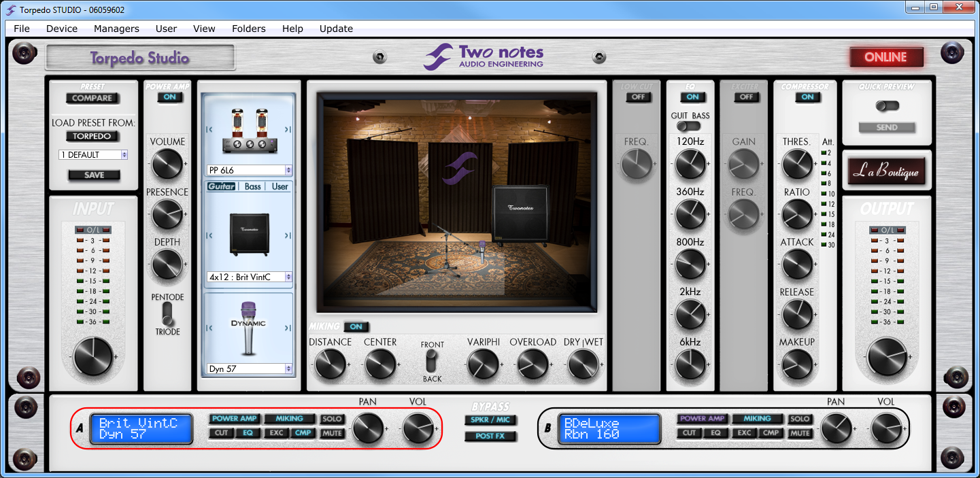
Task: Click the Power Amp VOLUME knob
Action: [x=167, y=164]
